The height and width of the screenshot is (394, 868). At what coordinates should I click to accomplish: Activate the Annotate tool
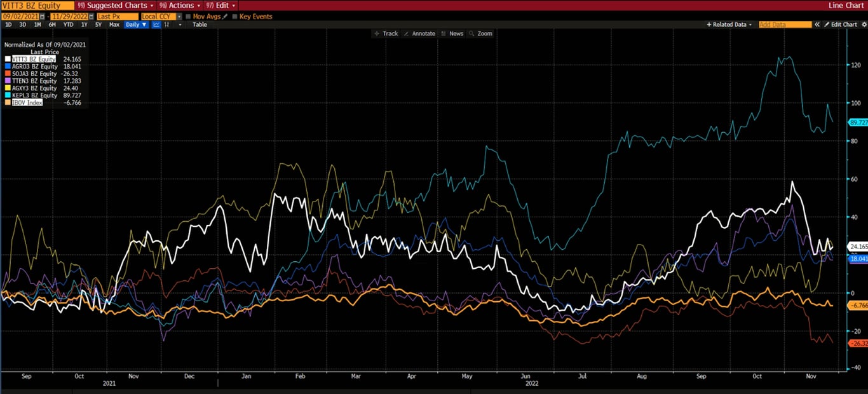pos(419,34)
